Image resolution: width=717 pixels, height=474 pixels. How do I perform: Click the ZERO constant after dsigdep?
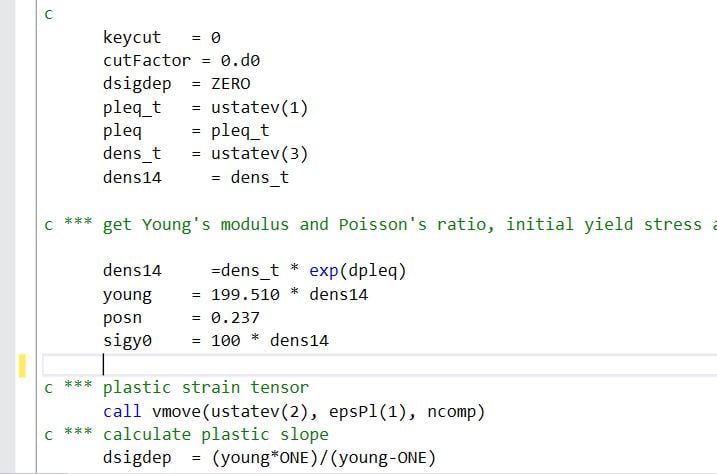(x=230, y=84)
